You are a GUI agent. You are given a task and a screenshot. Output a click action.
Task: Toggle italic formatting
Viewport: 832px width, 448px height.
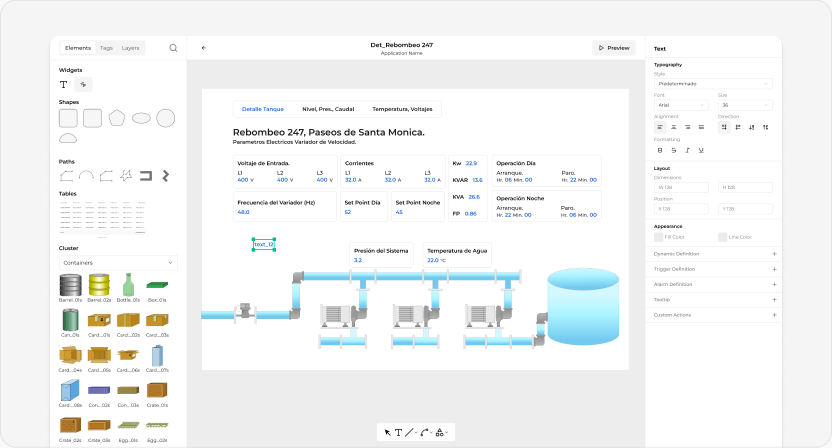(687, 150)
